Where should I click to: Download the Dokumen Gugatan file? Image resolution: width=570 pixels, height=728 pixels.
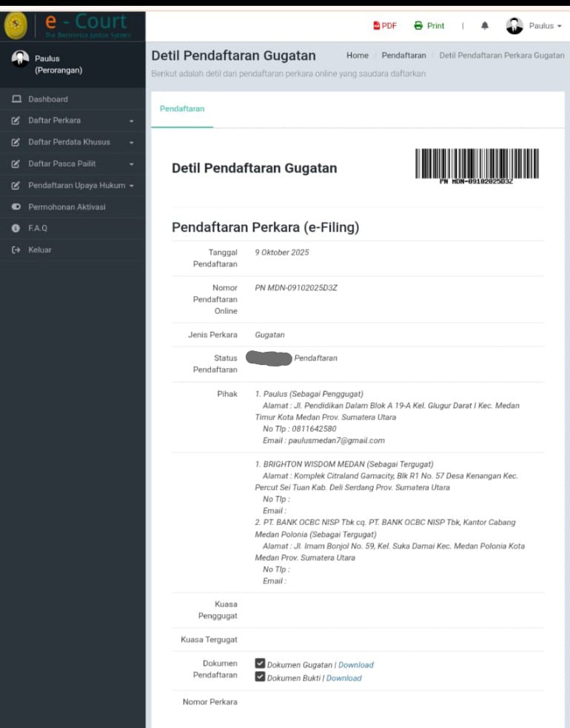click(356, 665)
